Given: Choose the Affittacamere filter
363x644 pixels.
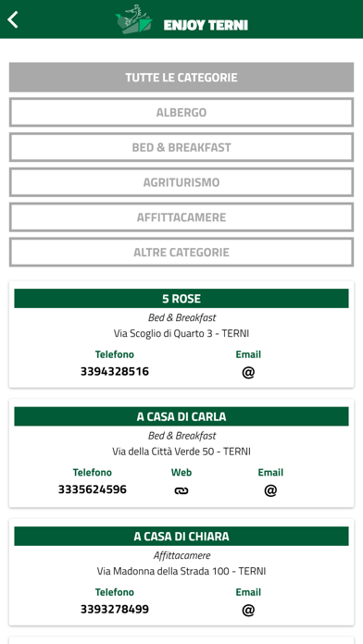Looking at the screenshot, I should 181,217.
